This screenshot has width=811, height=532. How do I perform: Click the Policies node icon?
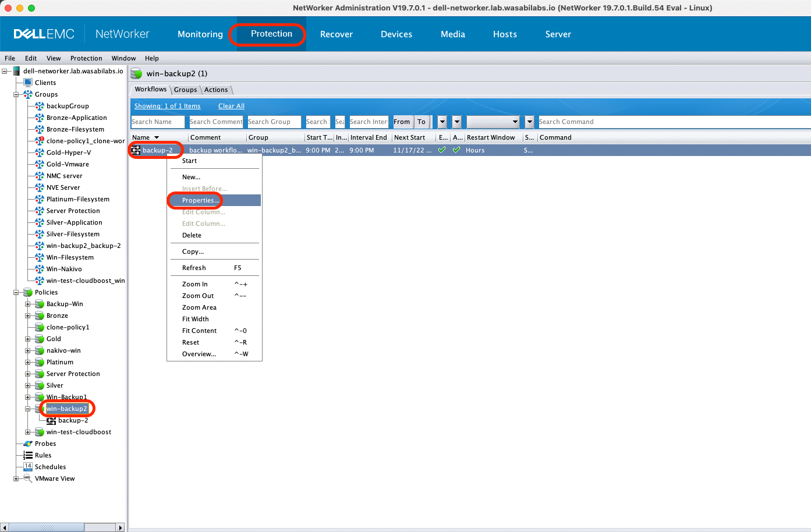28,292
